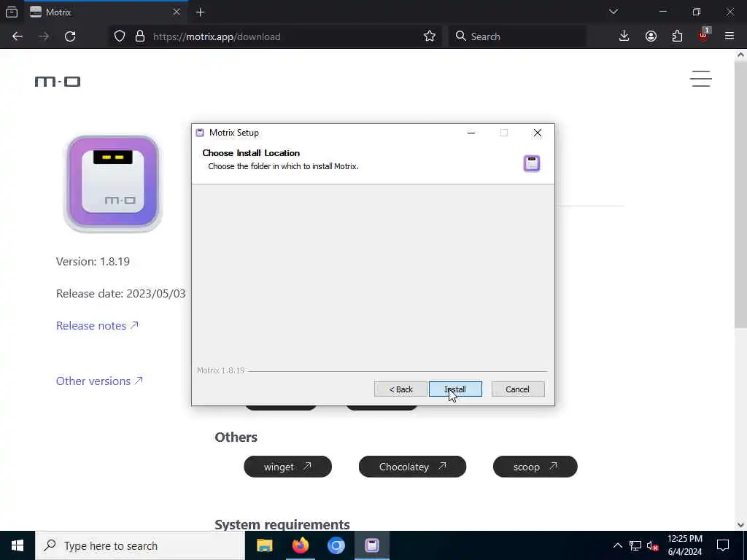
Task: Click the System requirements heading
Action: point(282,524)
